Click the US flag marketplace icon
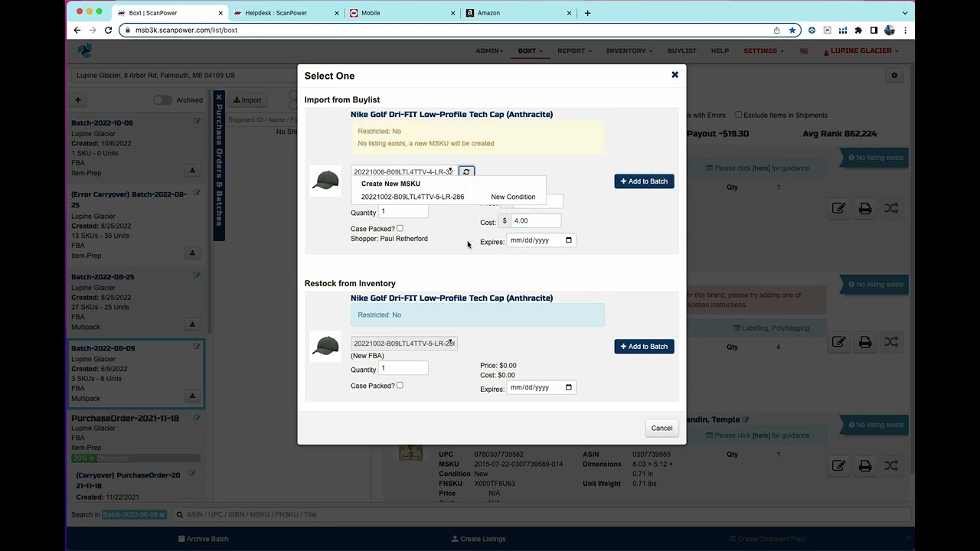This screenshot has height=551, width=980. [x=804, y=51]
